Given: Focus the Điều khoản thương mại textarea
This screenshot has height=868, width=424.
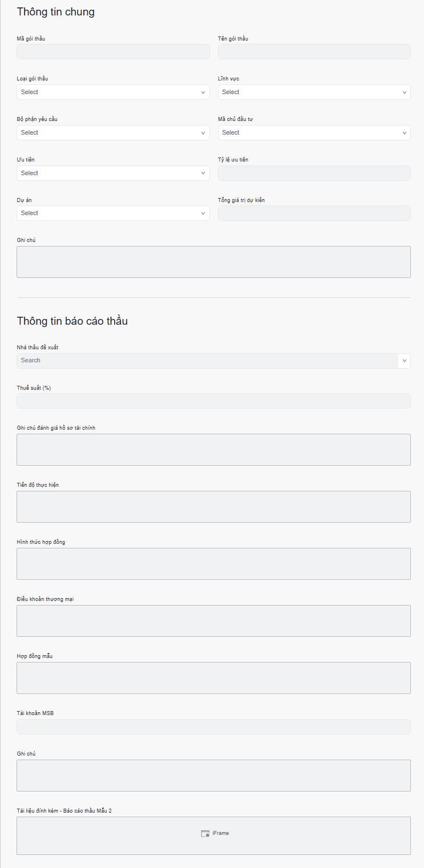Looking at the screenshot, I should 213,621.
